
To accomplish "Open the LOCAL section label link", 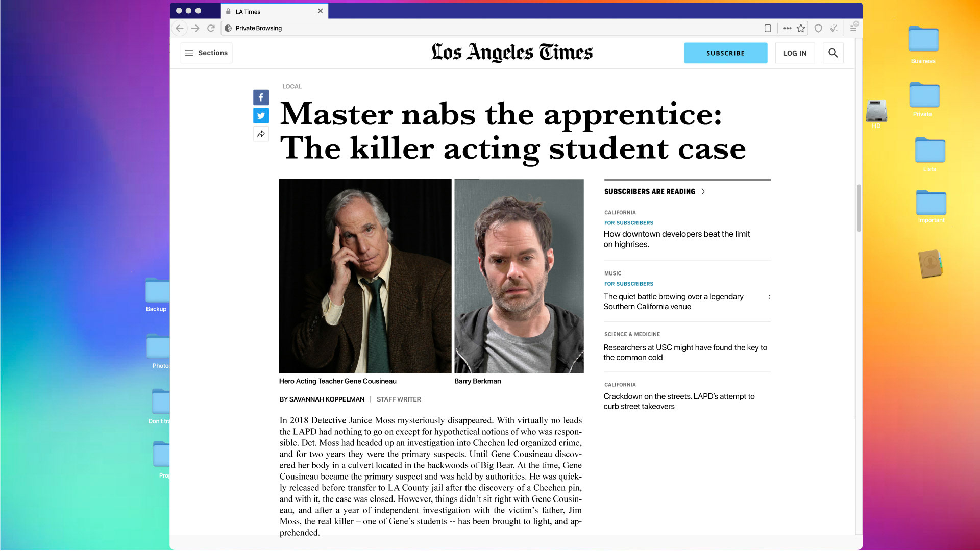I will (x=292, y=87).
